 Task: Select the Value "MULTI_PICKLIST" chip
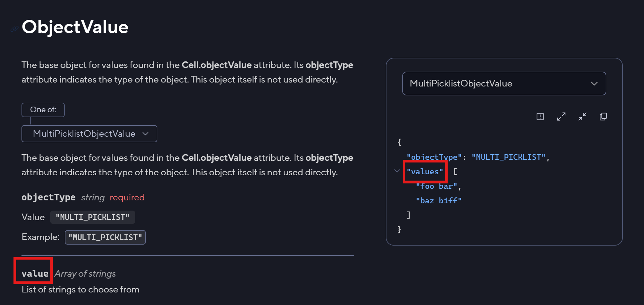[93, 217]
